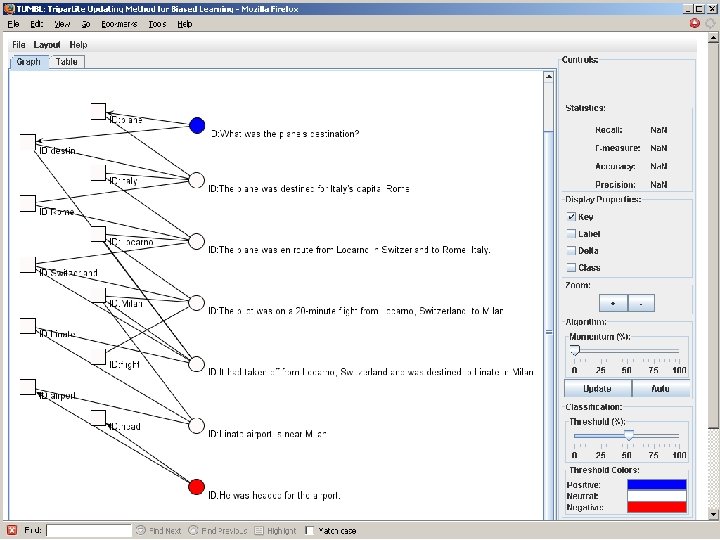Viewport: 720px width, 540px height.
Task: Click the zoom in plus button
Action: pos(613,303)
